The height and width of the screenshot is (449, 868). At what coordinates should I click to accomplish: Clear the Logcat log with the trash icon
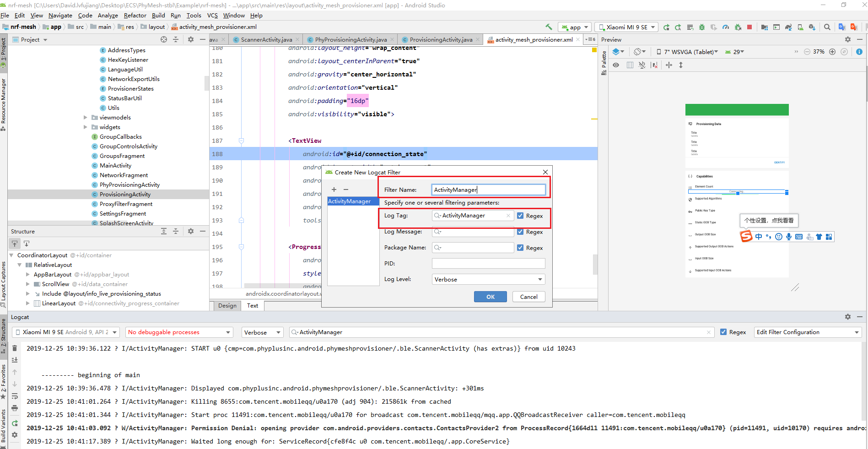15,349
